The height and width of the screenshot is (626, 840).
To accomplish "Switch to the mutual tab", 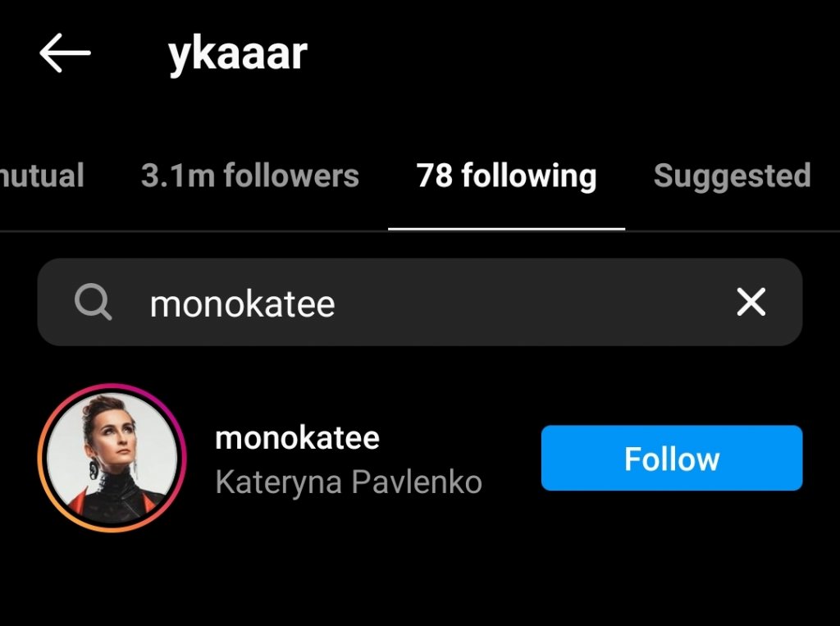I will (x=42, y=176).
